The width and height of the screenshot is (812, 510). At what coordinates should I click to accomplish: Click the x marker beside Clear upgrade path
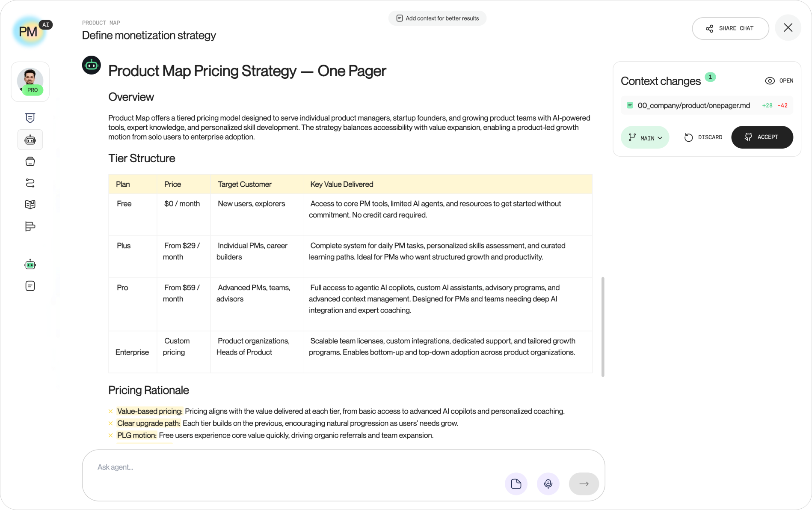[x=110, y=424]
